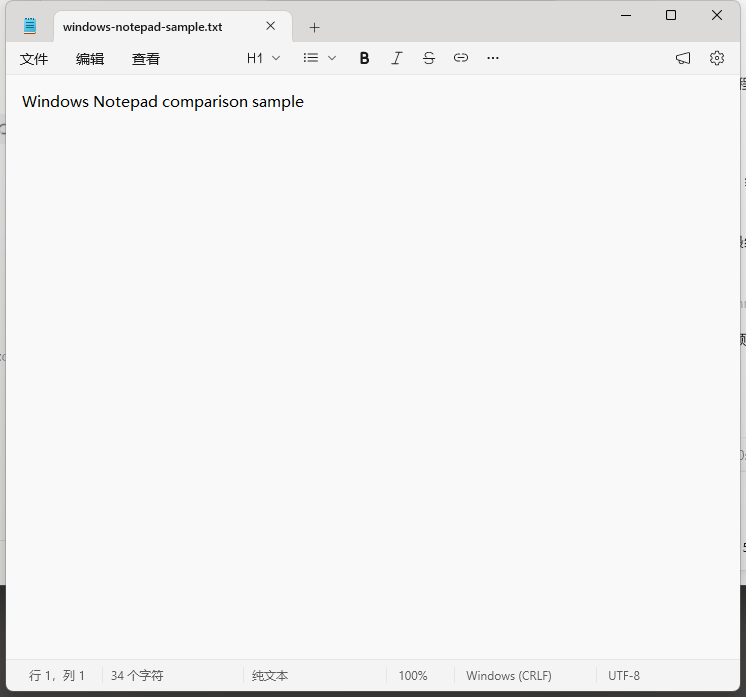
Task: Maximize the Notepad window
Action: point(671,15)
